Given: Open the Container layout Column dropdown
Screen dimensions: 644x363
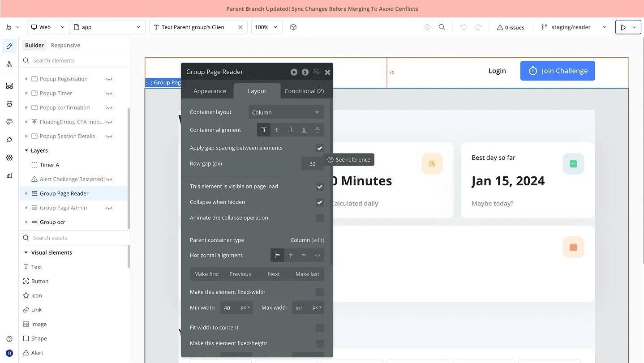Looking at the screenshot, I should pos(286,112).
